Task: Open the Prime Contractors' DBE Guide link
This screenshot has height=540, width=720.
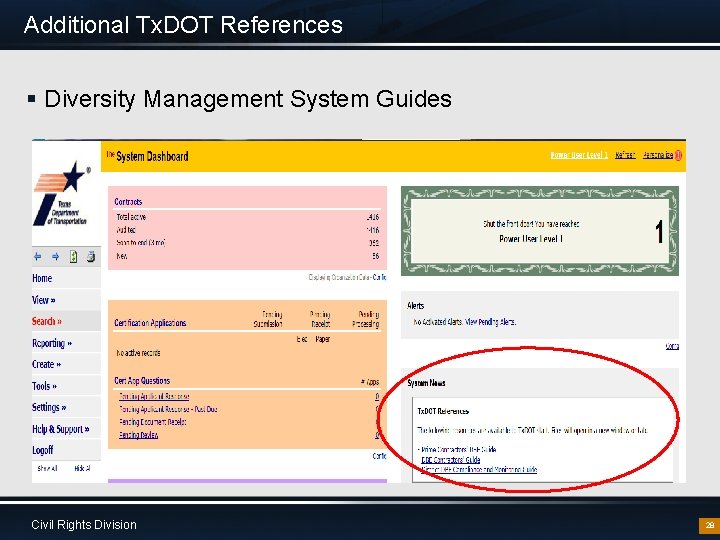Action: coord(458,450)
